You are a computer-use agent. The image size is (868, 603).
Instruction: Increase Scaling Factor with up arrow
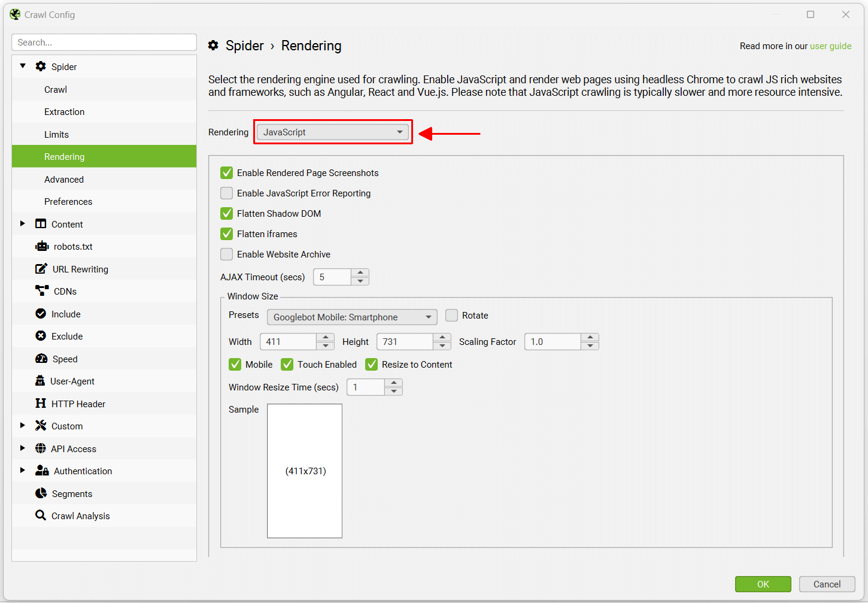[590, 338]
